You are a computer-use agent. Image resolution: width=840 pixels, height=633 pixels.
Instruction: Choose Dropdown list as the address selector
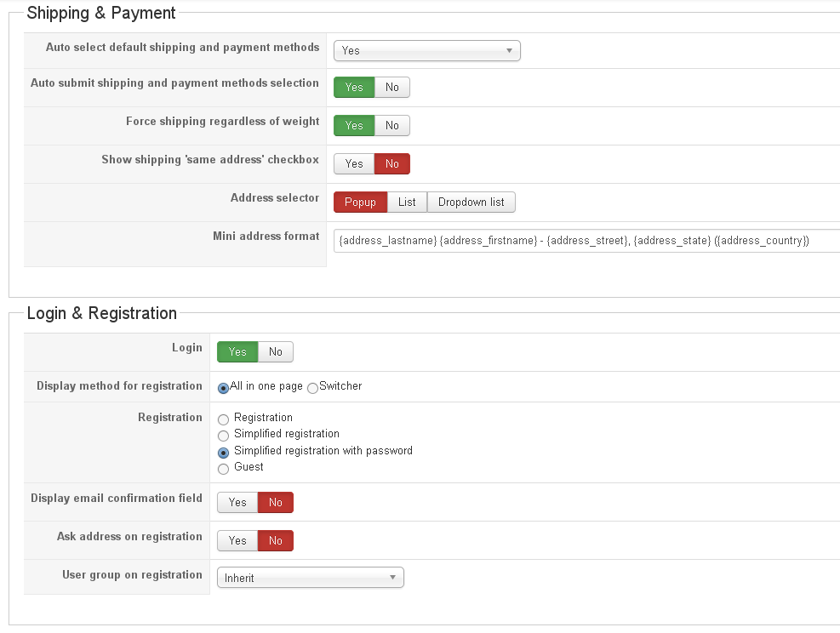(x=471, y=202)
